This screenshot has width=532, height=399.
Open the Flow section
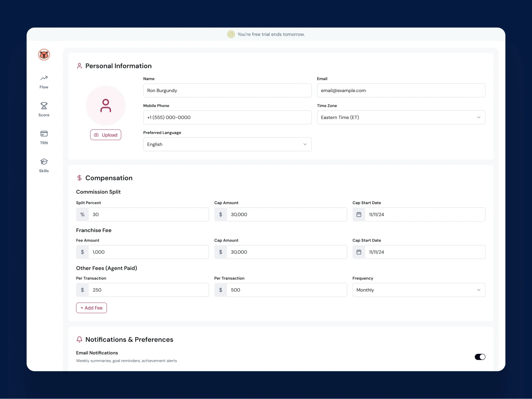click(44, 82)
